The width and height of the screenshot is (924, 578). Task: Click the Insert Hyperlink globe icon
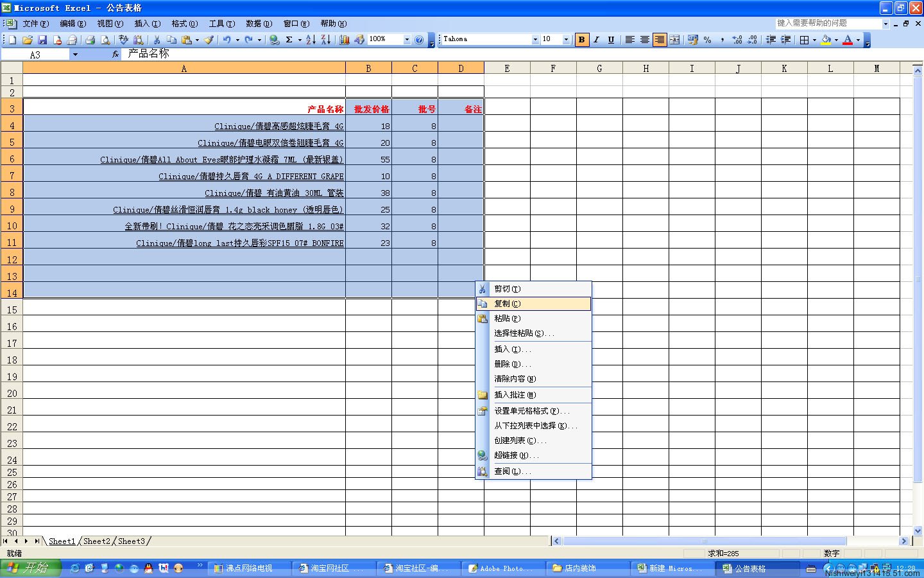point(274,40)
